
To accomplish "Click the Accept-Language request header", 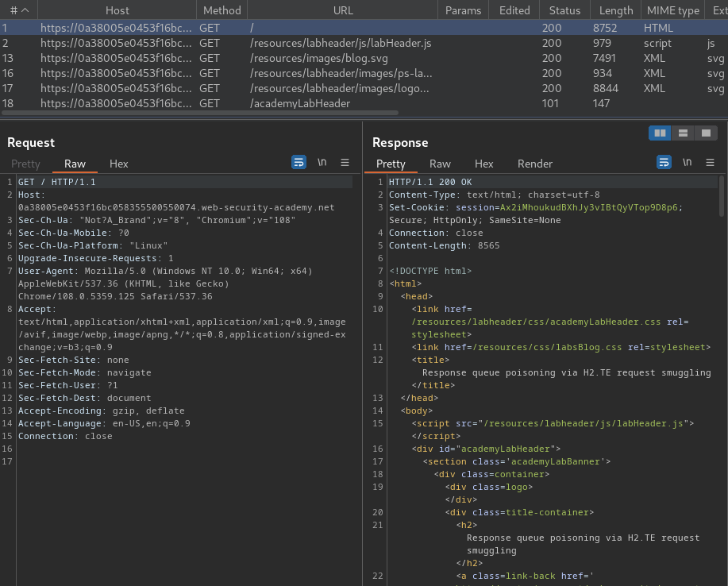I will (x=104, y=423).
